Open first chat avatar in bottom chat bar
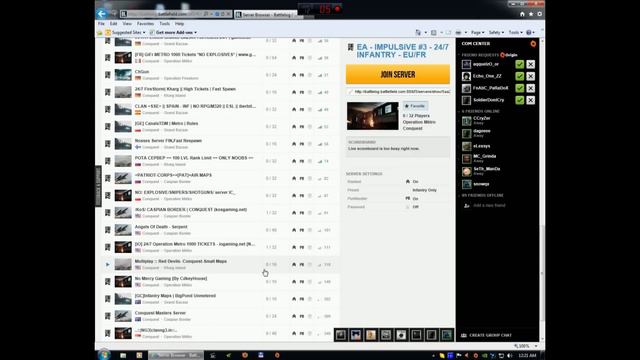This screenshot has height=360, width=640. [x=341, y=335]
